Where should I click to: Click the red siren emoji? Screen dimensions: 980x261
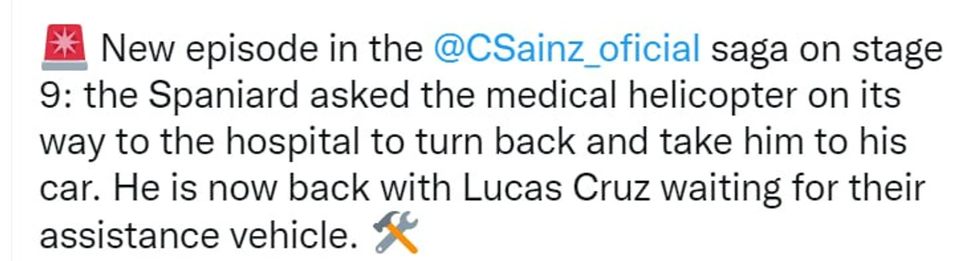[64, 48]
